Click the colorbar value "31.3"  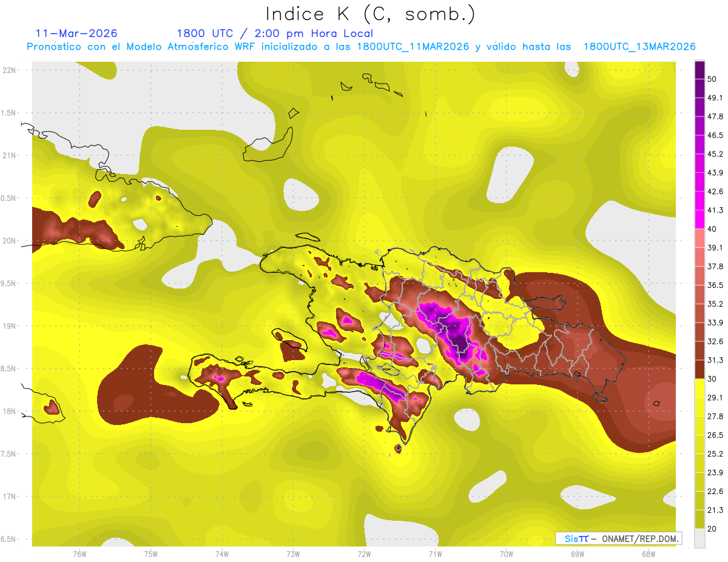coord(715,360)
